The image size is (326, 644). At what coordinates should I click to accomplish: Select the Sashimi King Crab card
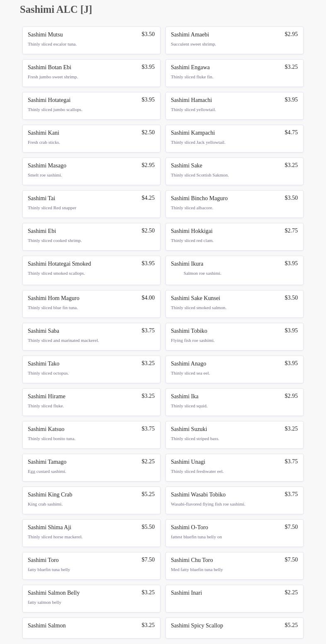[x=91, y=500]
